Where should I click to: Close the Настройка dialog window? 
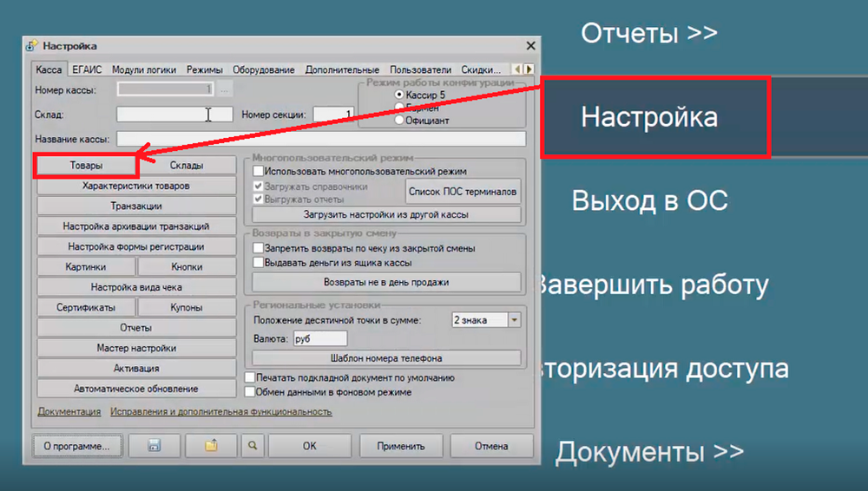[530, 46]
